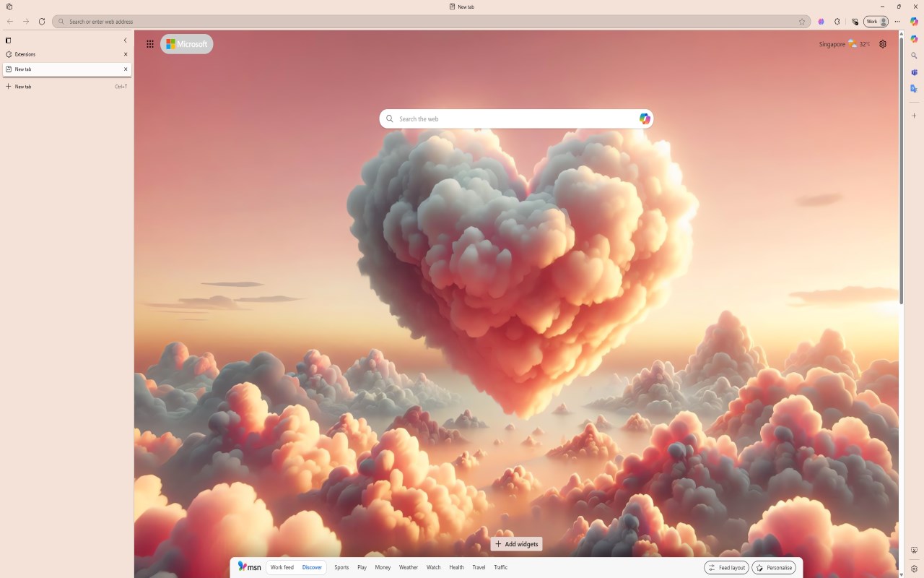Open the Watch feed tab
This screenshot has height=578, width=924.
(x=433, y=568)
